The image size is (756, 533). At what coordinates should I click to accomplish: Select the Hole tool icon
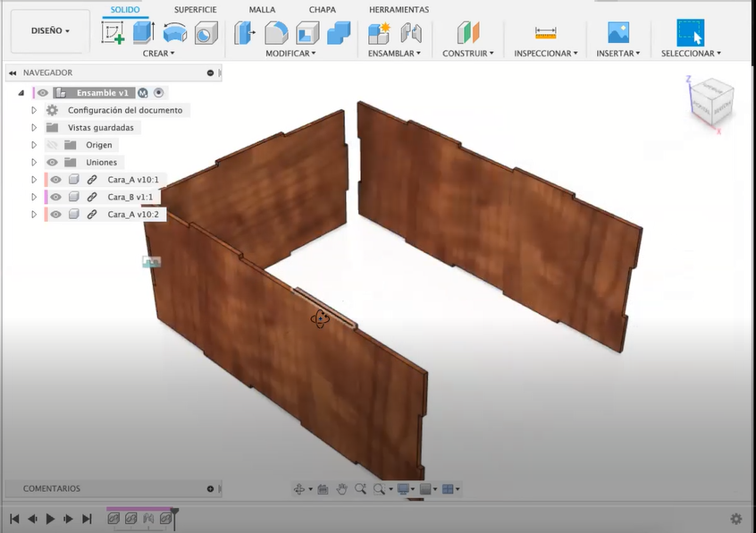[x=206, y=33]
